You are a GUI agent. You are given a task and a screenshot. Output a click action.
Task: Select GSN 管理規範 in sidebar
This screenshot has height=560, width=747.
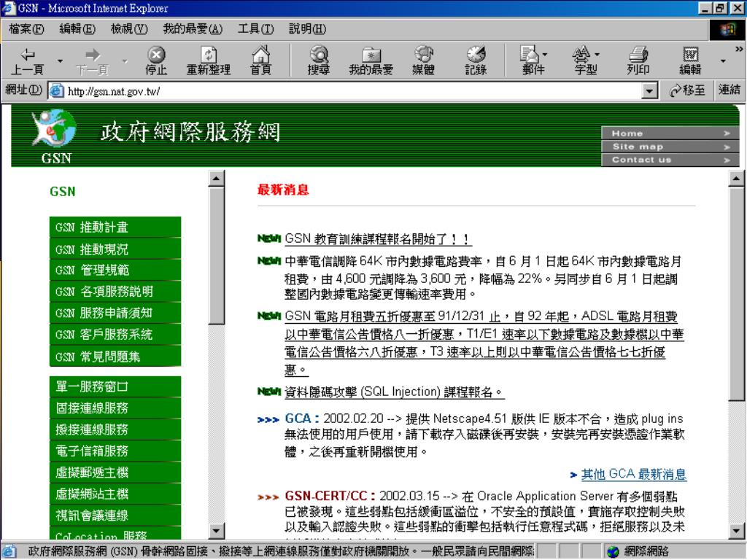click(115, 270)
